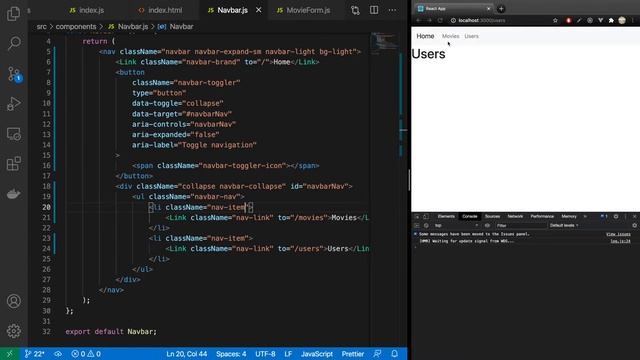Click the console Filter input field
This screenshot has height=360, width=640.
(520, 225)
